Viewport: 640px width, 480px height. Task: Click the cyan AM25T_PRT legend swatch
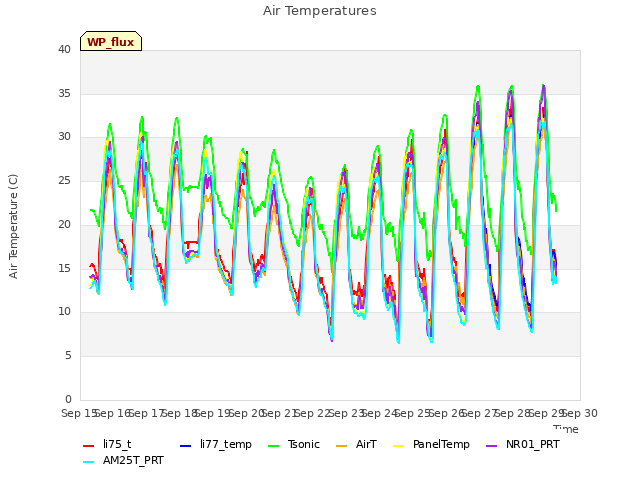(89, 462)
